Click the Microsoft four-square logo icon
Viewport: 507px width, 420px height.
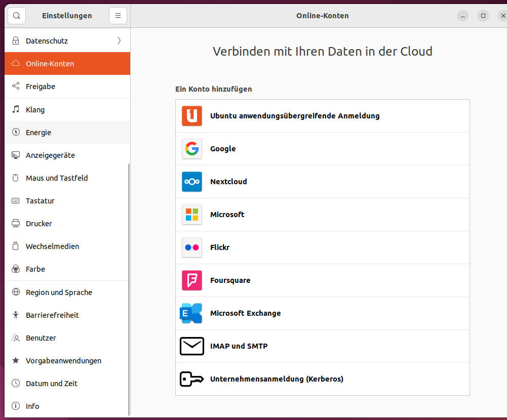click(192, 215)
